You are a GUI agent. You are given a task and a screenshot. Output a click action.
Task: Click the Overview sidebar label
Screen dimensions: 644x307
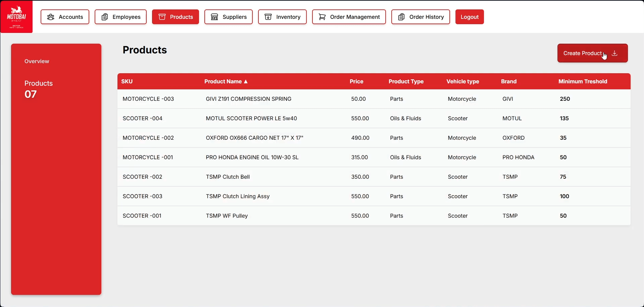pyautogui.click(x=37, y=61)
